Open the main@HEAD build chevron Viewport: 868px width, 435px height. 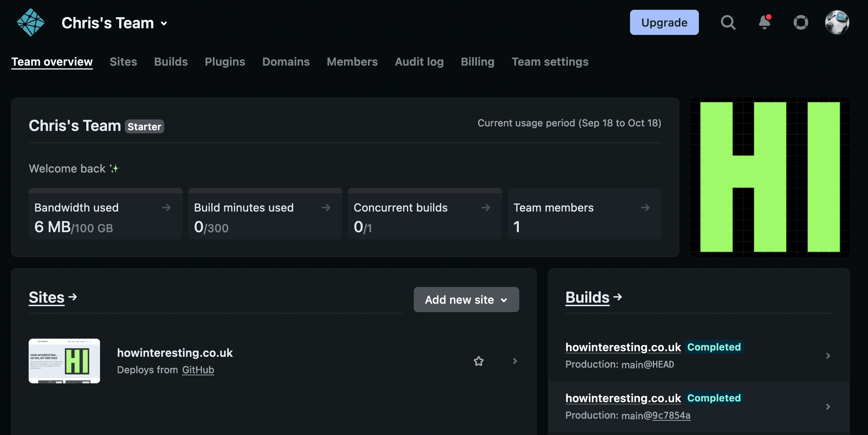(828, 356)
